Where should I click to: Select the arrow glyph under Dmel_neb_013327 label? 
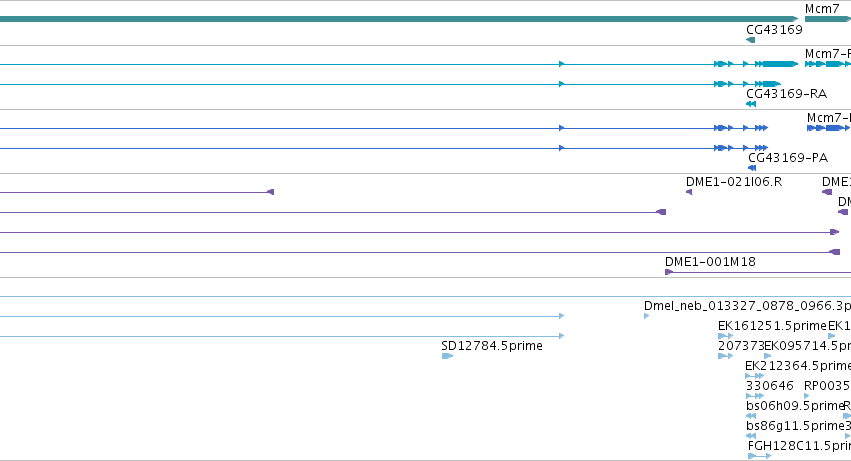pyautogui.click(x=646, y=316)
